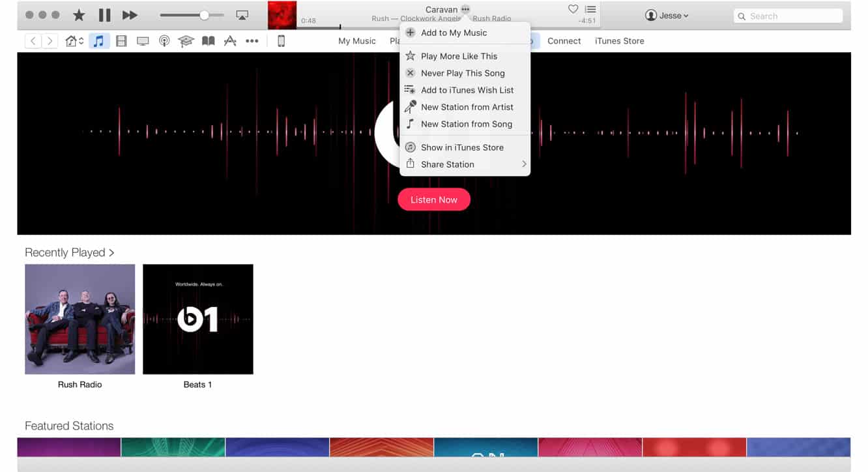This screenshot has width=868, height=472.
Task: Click the music note icon in menu
Action: coord(410,124)
